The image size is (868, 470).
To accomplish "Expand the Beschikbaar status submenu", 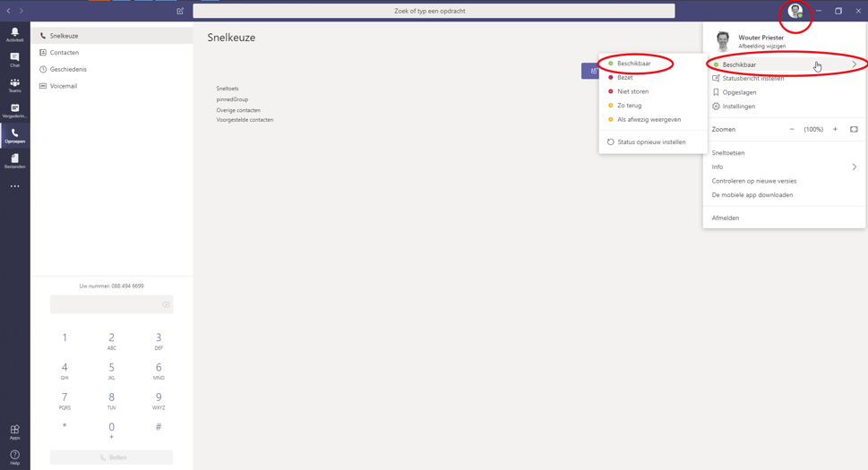I will (x=784, y=64).
